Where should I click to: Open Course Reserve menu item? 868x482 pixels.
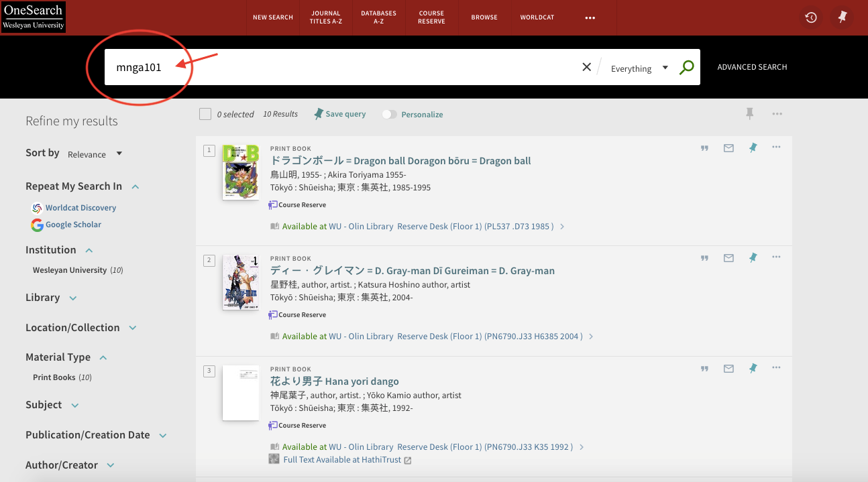[431, 17]
